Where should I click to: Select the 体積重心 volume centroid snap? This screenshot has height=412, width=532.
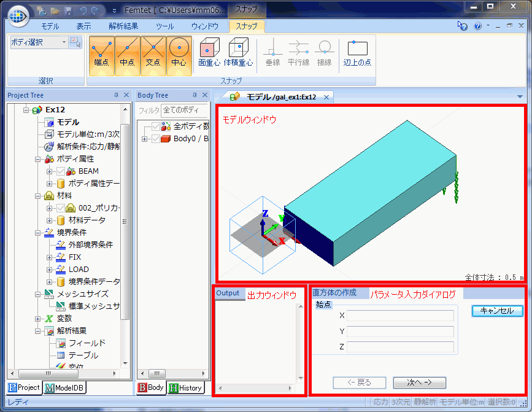tap(238, 52)
